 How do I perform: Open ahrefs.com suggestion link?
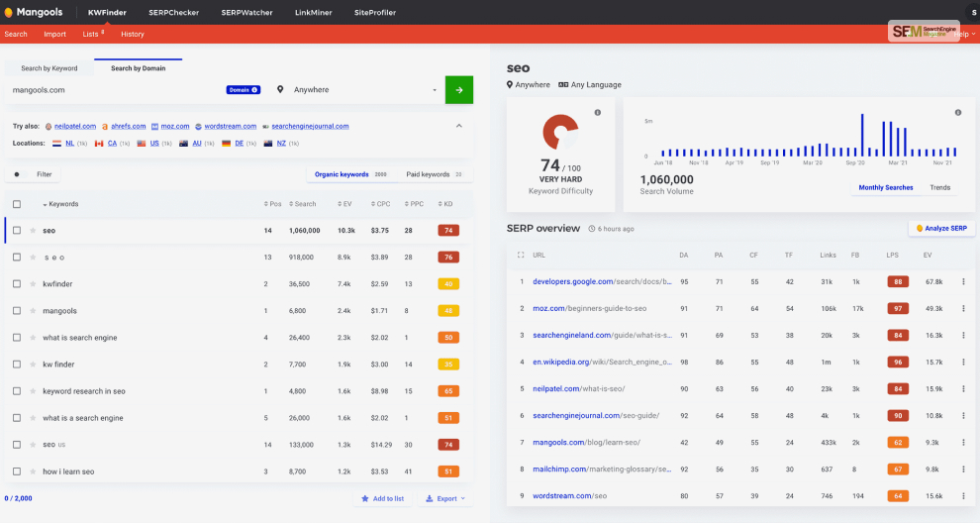128,127
